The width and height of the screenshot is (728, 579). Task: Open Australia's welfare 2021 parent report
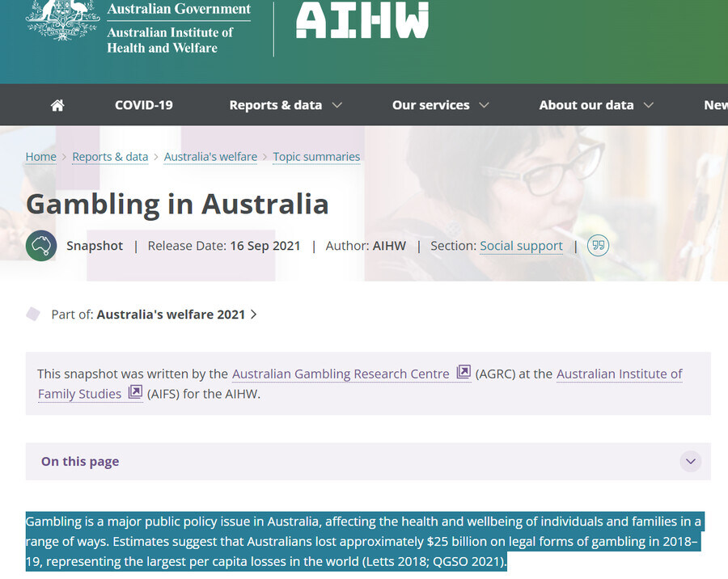171,315
